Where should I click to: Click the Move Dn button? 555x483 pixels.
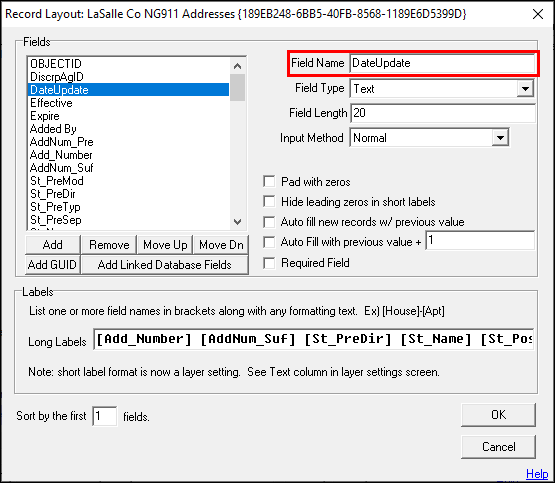pyautogui.click(x=221, y=245)
